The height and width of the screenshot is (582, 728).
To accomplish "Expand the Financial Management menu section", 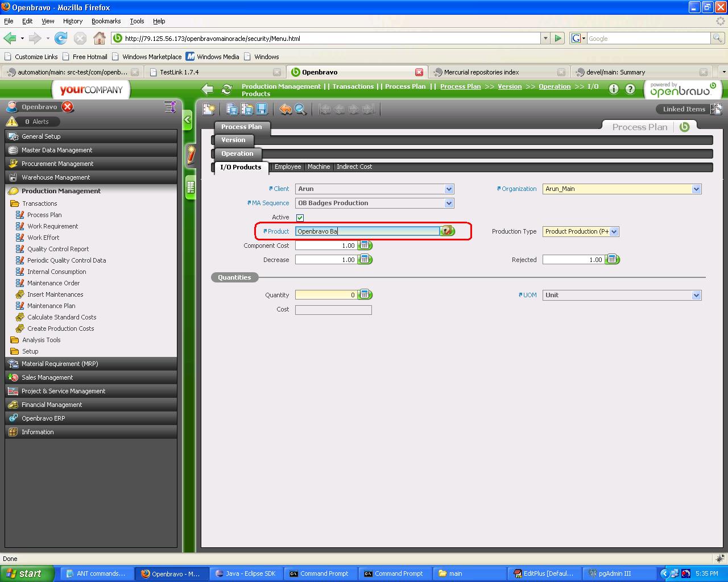I will 91,405.
